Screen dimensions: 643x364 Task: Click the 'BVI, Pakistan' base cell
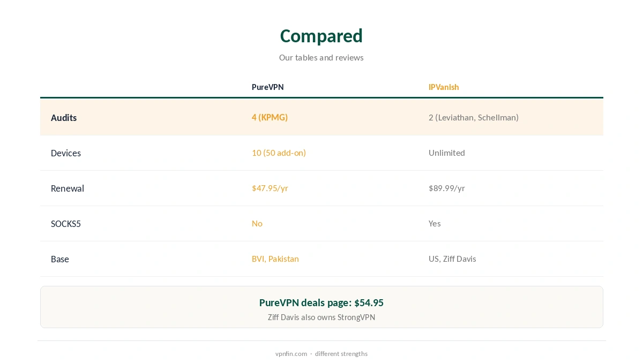pos(275,259)
